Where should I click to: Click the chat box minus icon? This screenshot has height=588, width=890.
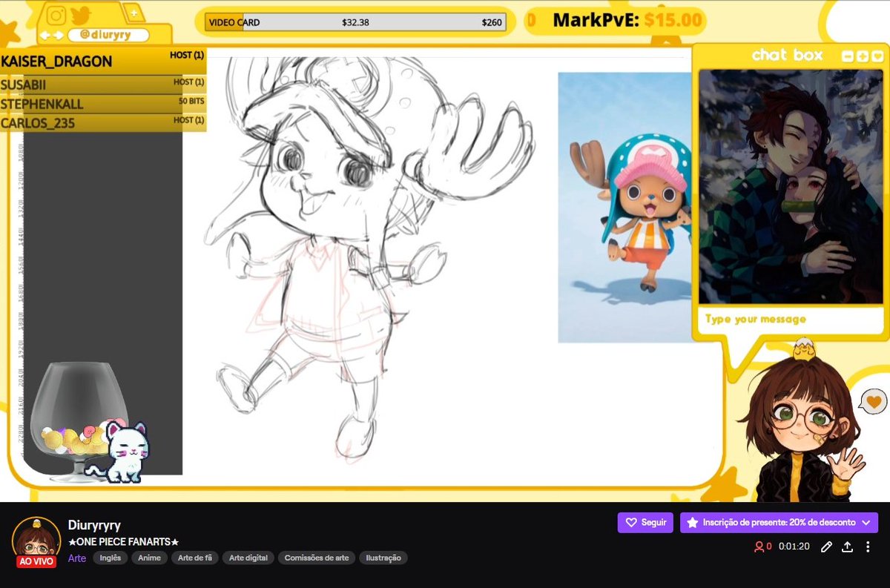coord(848,56)
